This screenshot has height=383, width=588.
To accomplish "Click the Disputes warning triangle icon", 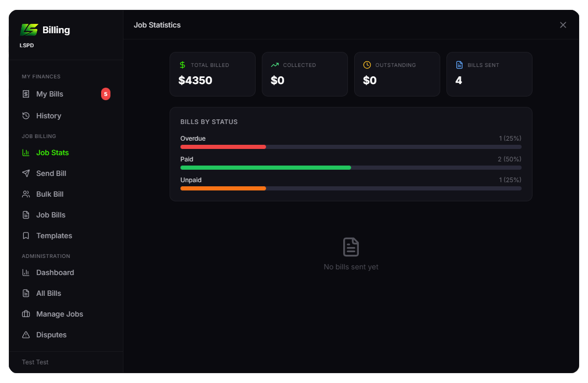I will tap(26, 335).
